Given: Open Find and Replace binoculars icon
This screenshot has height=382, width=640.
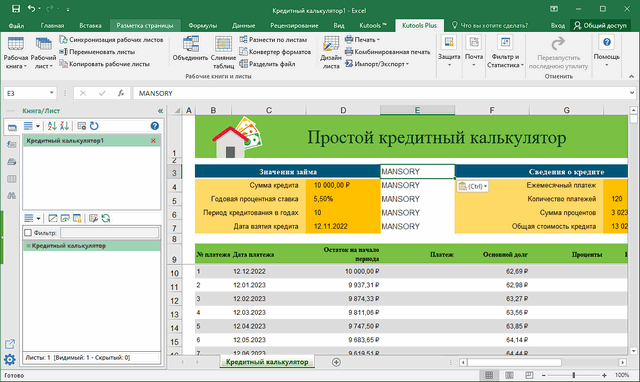Looking at the screenshot, I should click(x=11, y=196).
